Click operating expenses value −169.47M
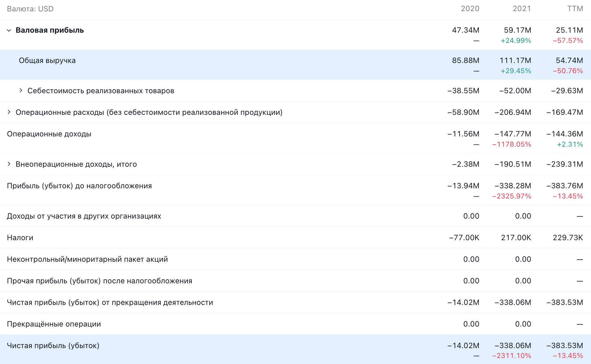Image resolution: width=591 pixels, height=364 pixels. click(x=565, y=112)
